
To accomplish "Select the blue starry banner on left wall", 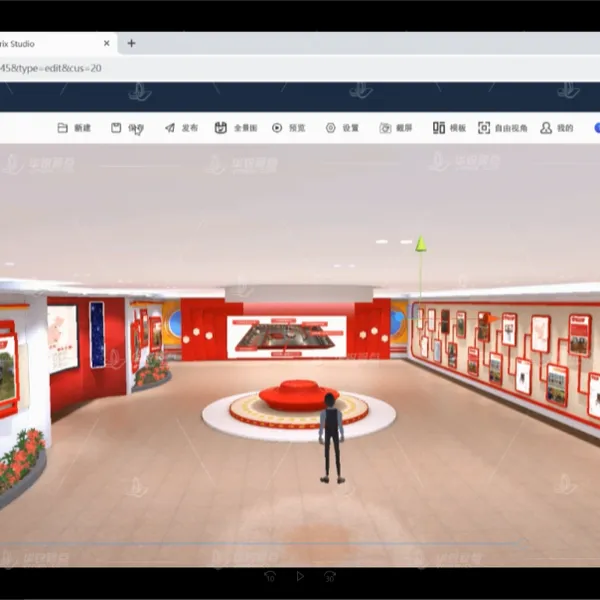I will coord(97,335).
